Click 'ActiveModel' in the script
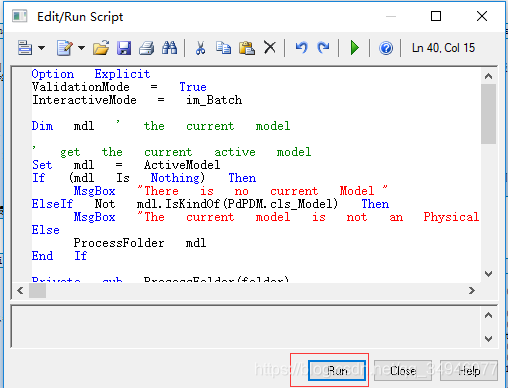The height and width of the screenshot is (388, 508). tap(182, 165)
